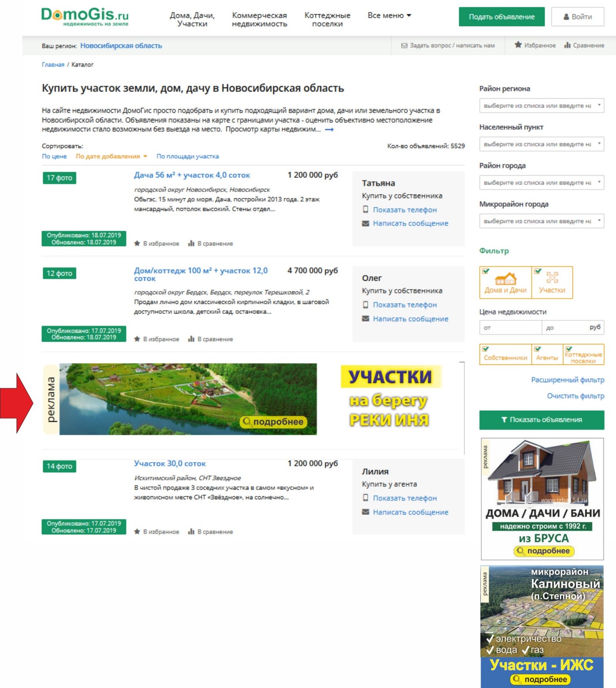Click the DomoGis.ru logo
616x688 pixels.
pos(85,17)
